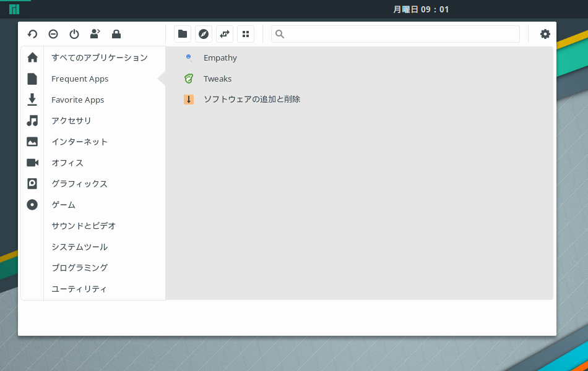Click the Pictures image icon in sidebar
This screenshot has height=371, width=588.
32,142
